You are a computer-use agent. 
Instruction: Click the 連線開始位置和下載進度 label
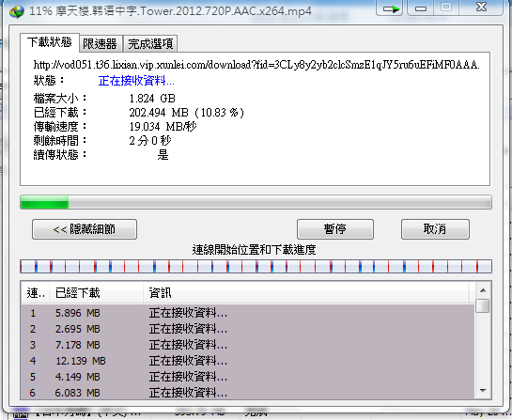click(254, 250)
